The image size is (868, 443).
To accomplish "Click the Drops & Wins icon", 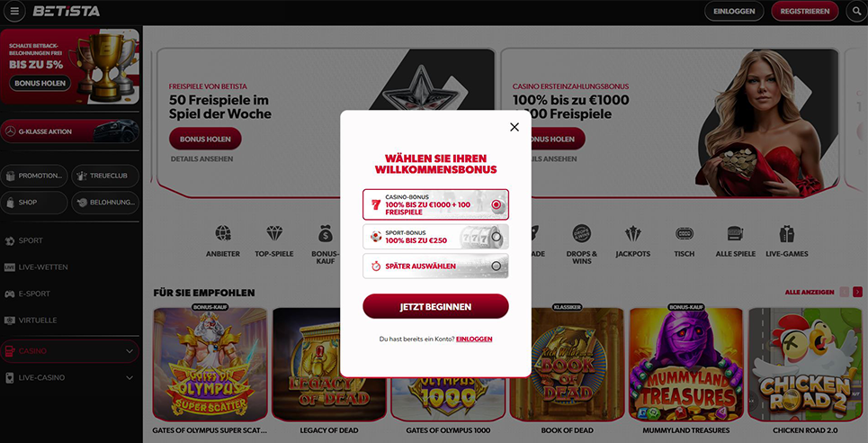I will click(x=582, y=233).
